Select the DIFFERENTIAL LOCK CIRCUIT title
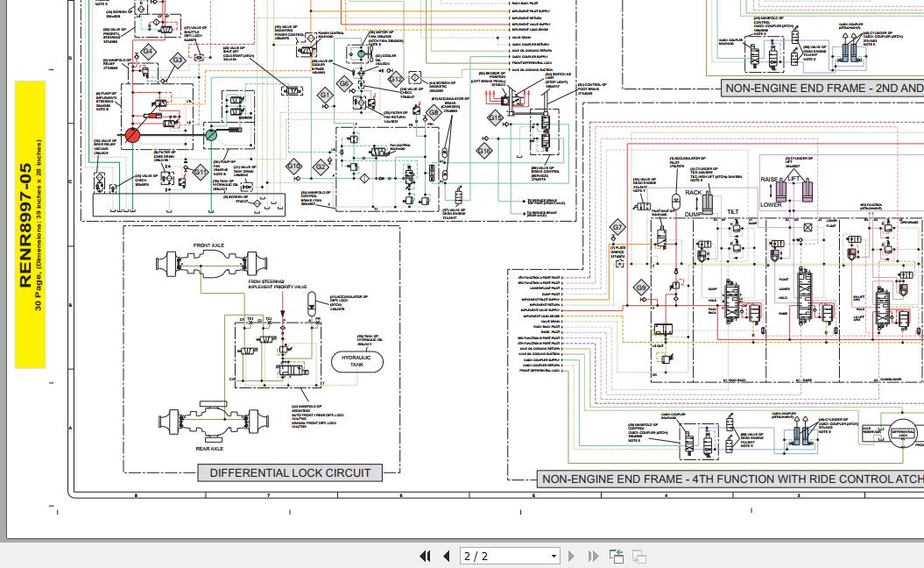This screenshot has width=924, height=568. pyautogui.click(x=290, y=472)
